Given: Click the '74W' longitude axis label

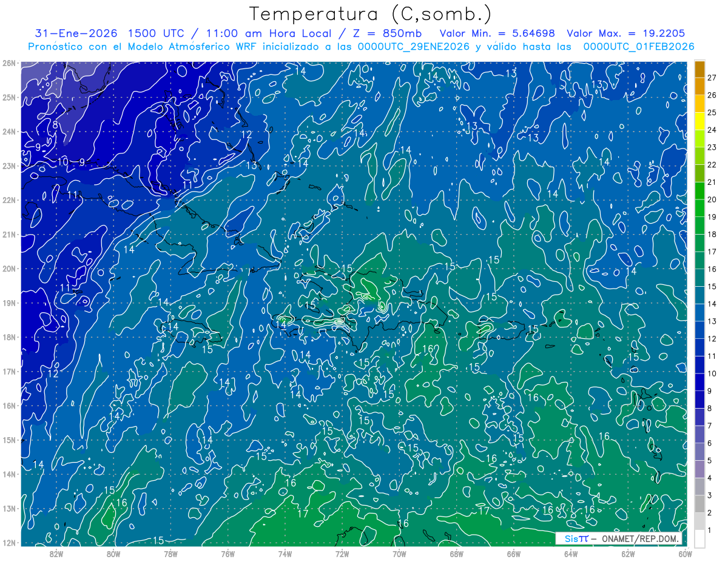Looking at the screenshot, I should click(x=285, y=554).
